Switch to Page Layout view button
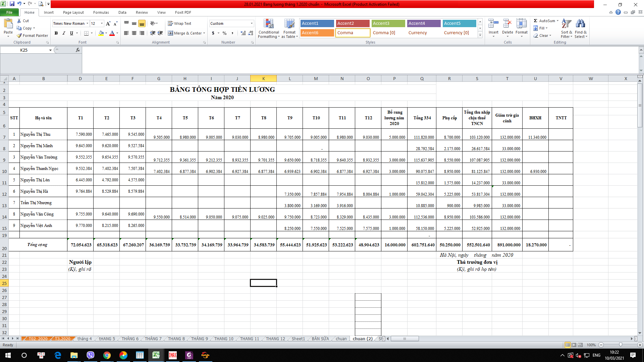This screenshot has width=644, height=362. coord(574,345)
